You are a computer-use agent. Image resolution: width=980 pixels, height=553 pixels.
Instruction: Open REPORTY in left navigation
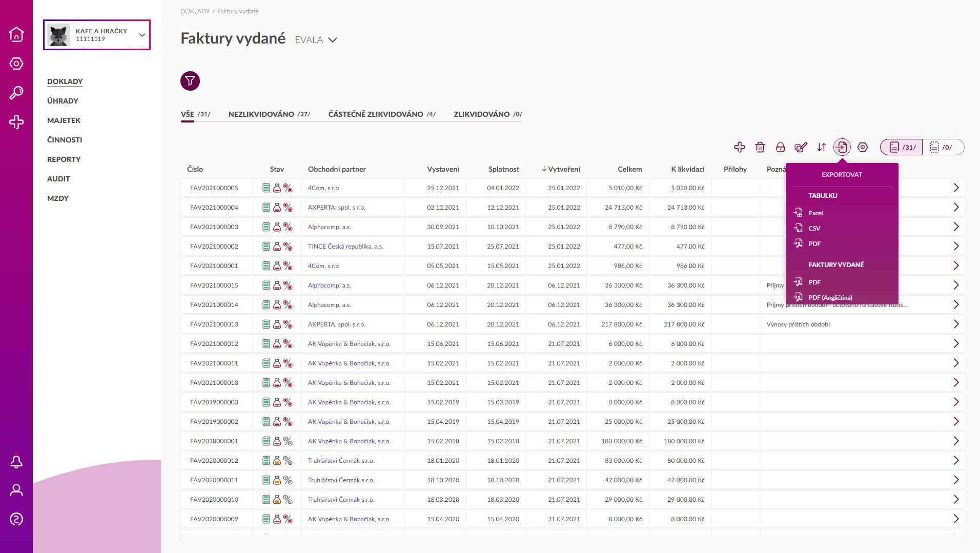(x=64, y=159)
